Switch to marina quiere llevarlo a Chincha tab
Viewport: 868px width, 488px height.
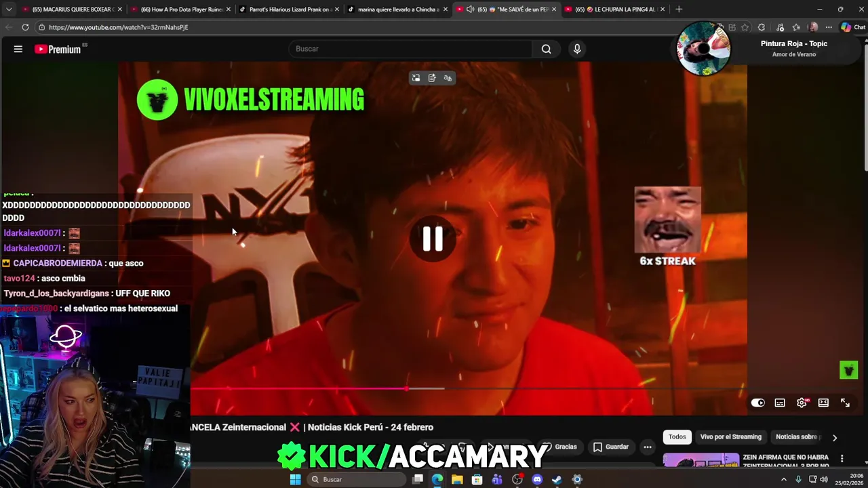point(396,9)
